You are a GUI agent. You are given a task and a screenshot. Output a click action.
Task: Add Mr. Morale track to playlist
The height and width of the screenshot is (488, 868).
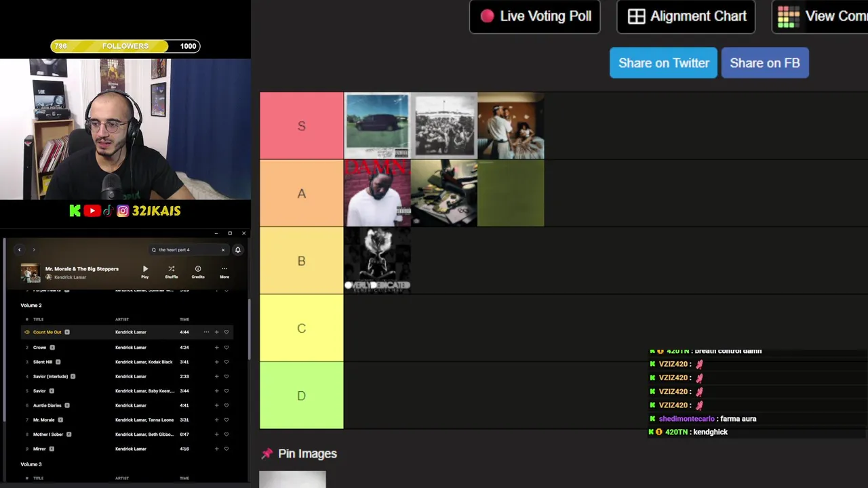(x=216, y=420)
